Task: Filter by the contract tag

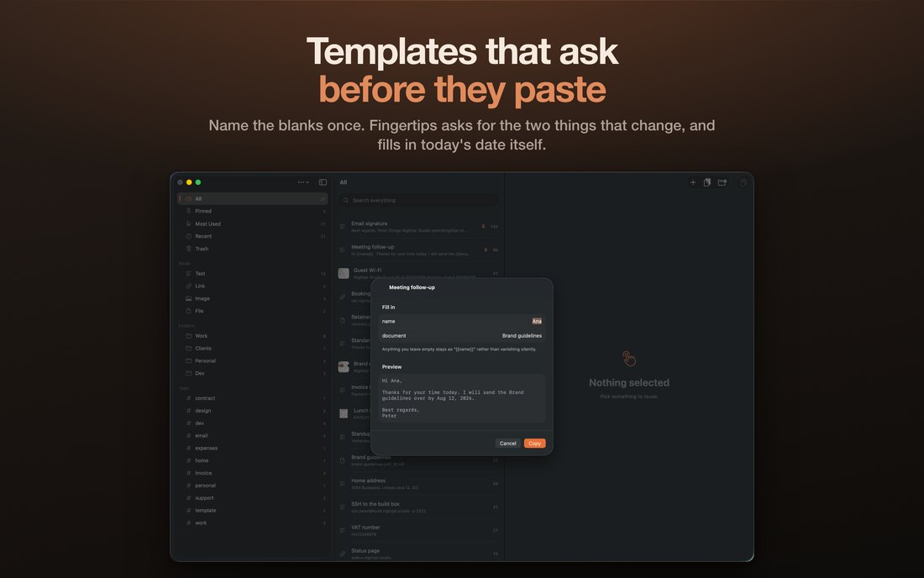Action: click(252, 398)
